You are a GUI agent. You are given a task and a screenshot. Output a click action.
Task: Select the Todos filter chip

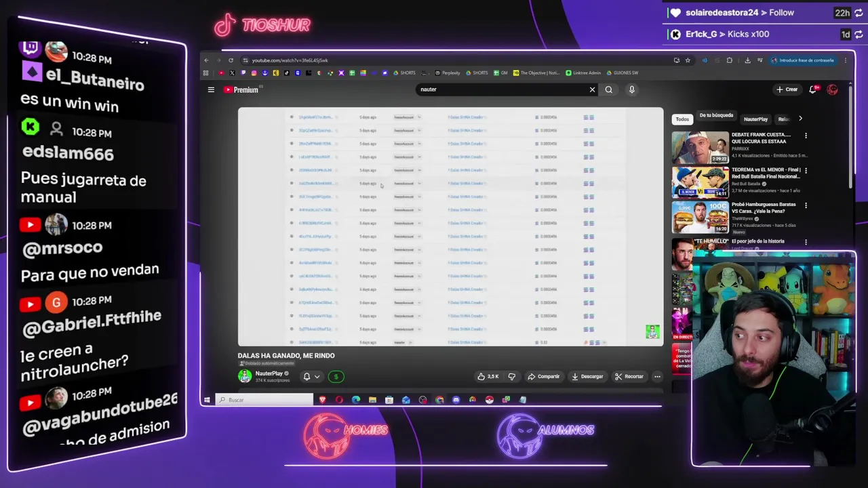point(682,119)
